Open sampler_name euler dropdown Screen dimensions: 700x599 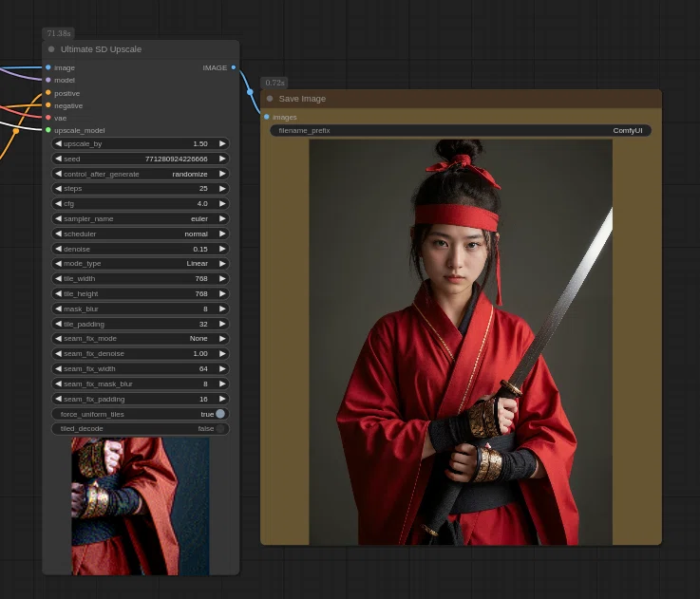[141, 218]
